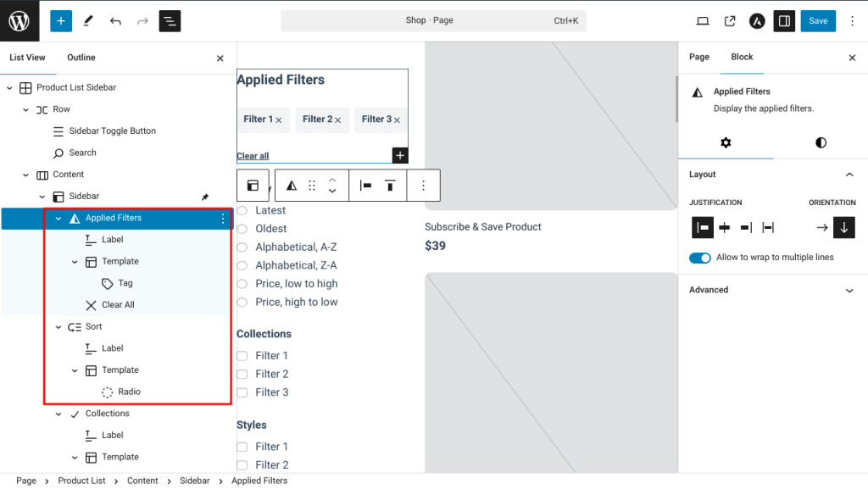
Task: Switch to the Outline tab
Action: pyautogui.click(x=81, y=58)
